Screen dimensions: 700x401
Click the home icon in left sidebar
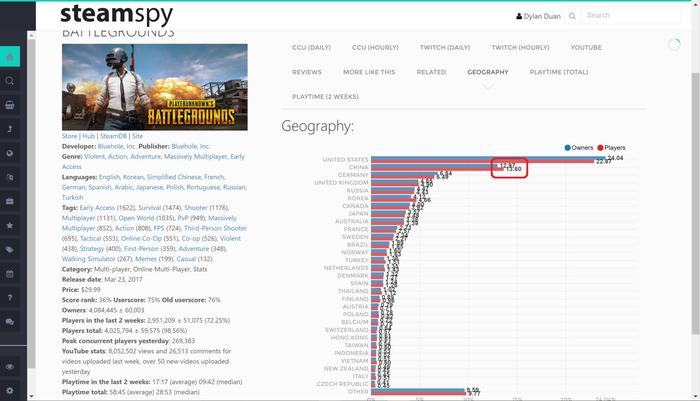tap(10, 57)
